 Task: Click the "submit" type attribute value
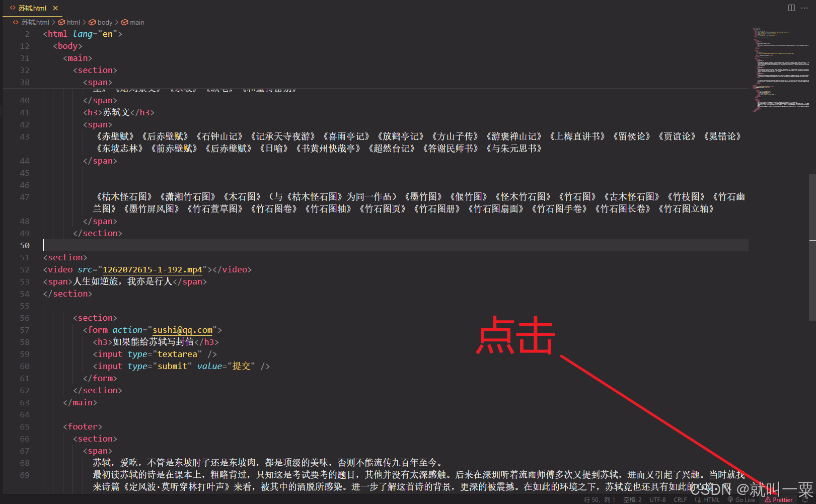point(172,366)
